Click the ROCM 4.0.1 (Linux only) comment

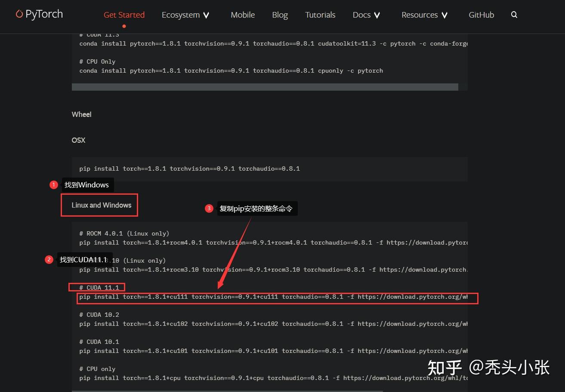(124, 233)
